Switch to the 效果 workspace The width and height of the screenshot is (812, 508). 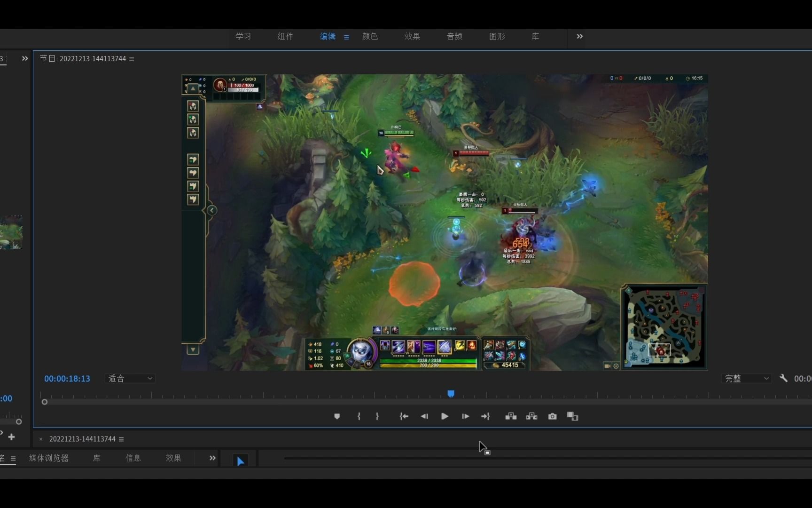click(x=412, y=36)
